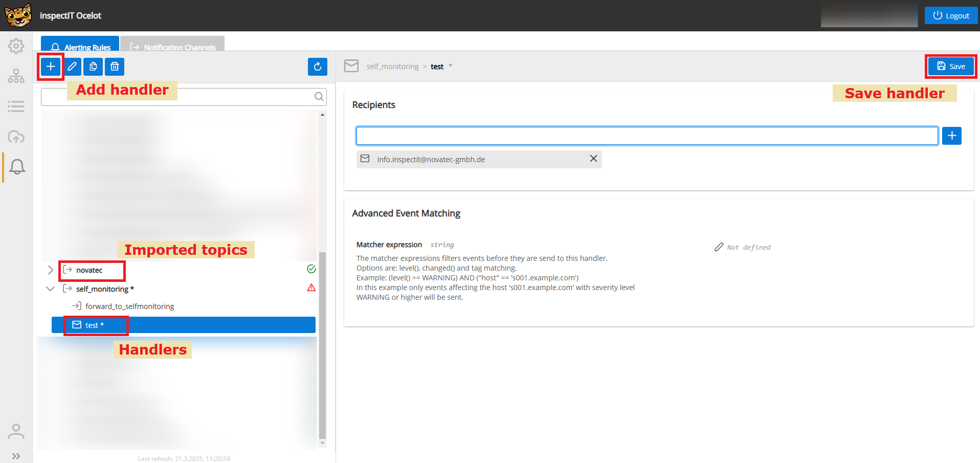Viewport: 980px width, 463px height.
Task: Remove recipient info.inspectit@novatec-gmbh.de
Action: tap(593, 159)
